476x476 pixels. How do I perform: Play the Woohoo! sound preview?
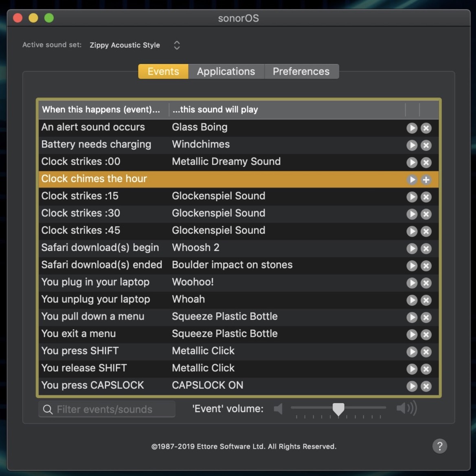coord(412,283)
